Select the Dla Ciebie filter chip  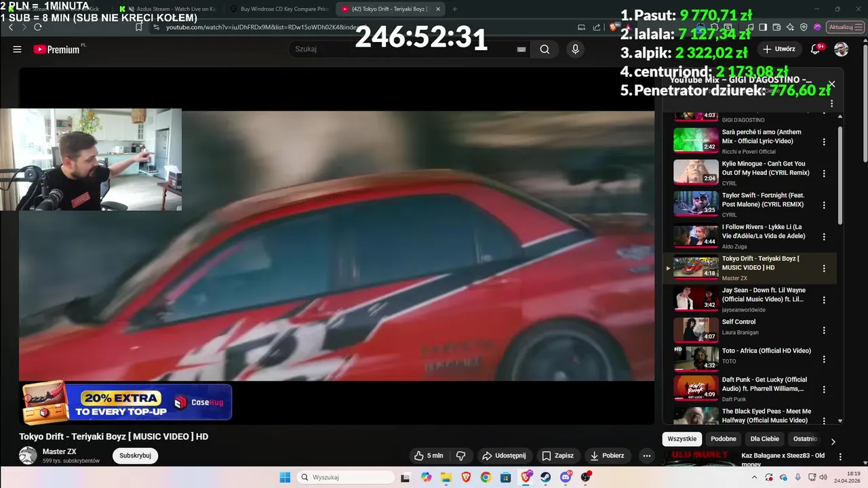coord(765,439)
